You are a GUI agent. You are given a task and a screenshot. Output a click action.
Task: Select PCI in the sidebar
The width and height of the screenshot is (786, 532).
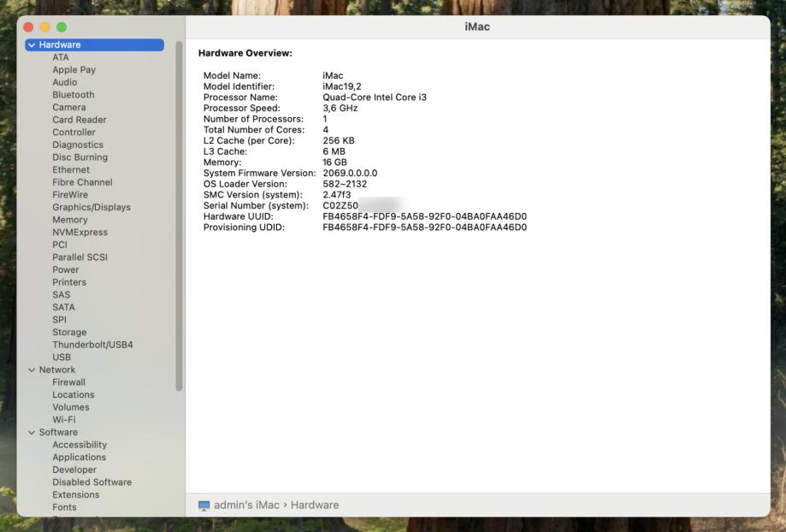coord(60,245)
